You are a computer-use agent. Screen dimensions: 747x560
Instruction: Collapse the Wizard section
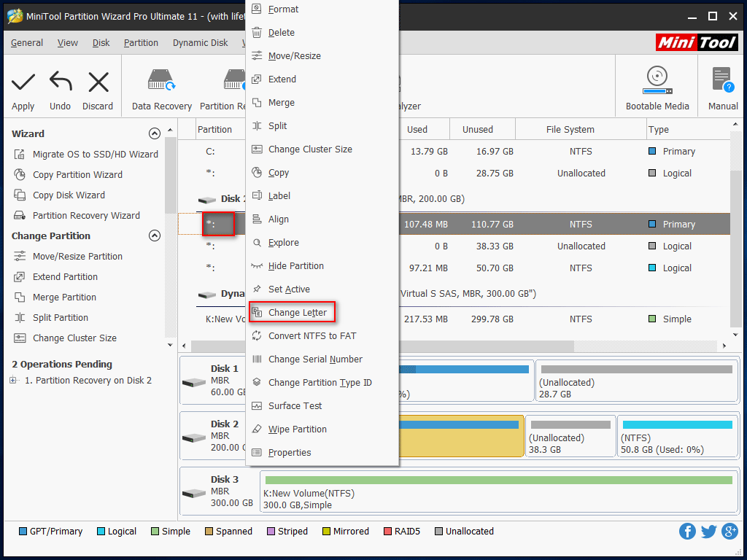pos(155,133)
